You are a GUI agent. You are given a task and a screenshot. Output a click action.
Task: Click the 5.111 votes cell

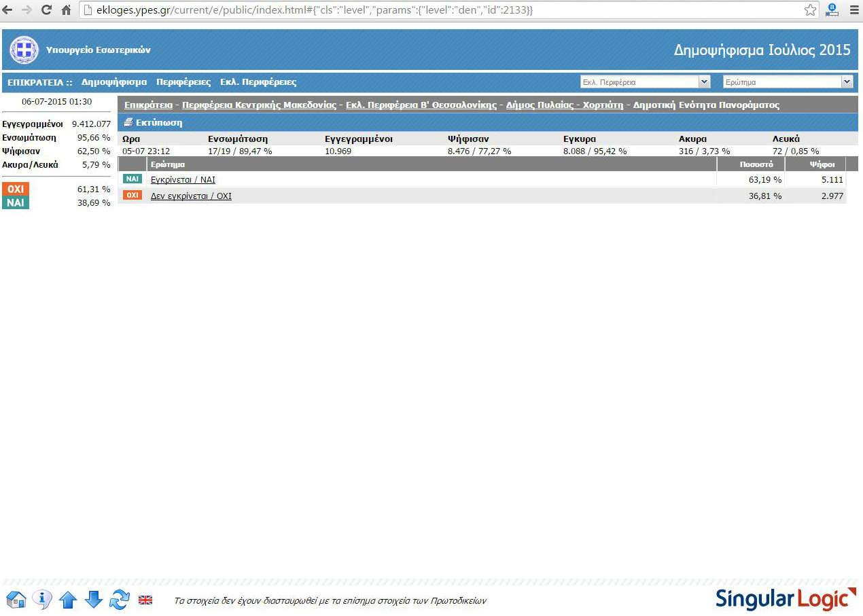tap(831, 180)
